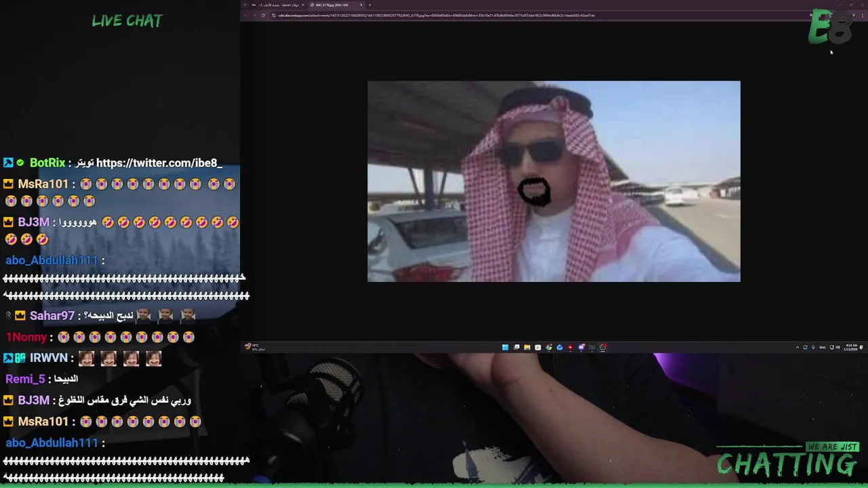Switch to Google Chrome on the taskbar
The width and height of the screenshot is (868, 488).
[x=549, y=347]
